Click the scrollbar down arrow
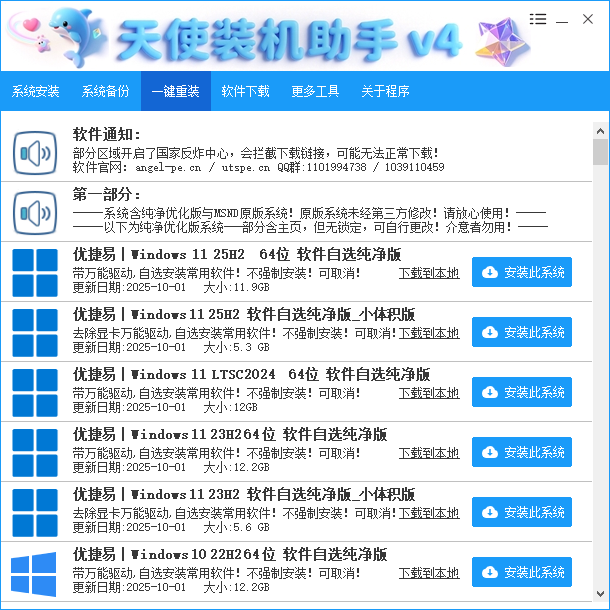The image size is (610, 610). (600, 594)
